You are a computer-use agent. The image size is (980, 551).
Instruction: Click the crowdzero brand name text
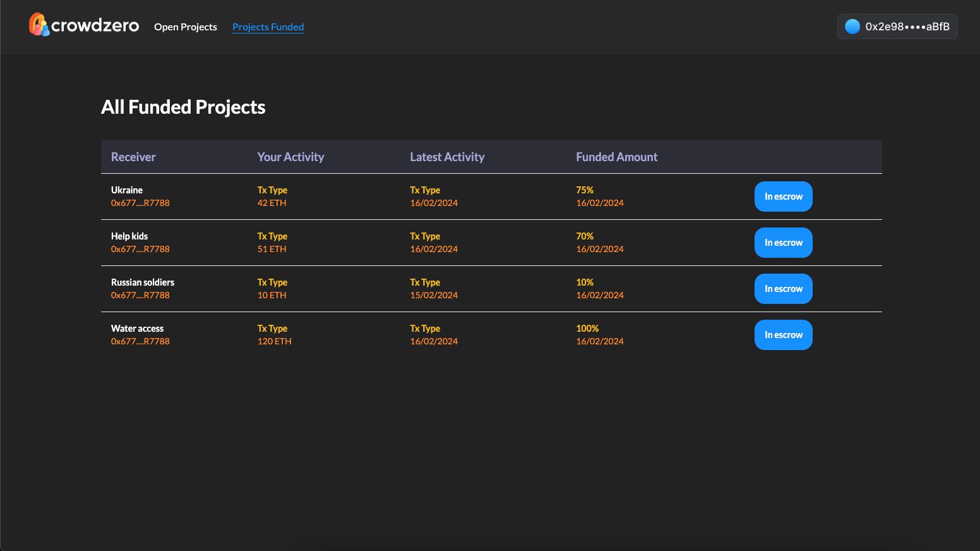pos(95,25)
